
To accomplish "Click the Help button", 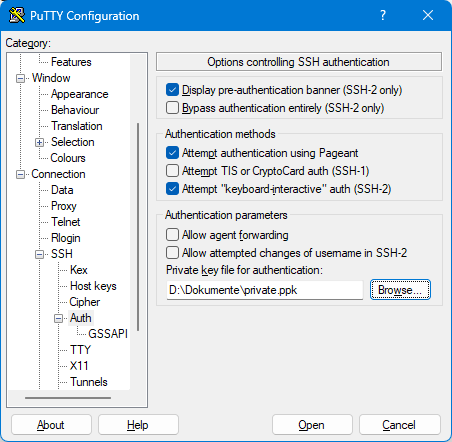I will 138,425.
